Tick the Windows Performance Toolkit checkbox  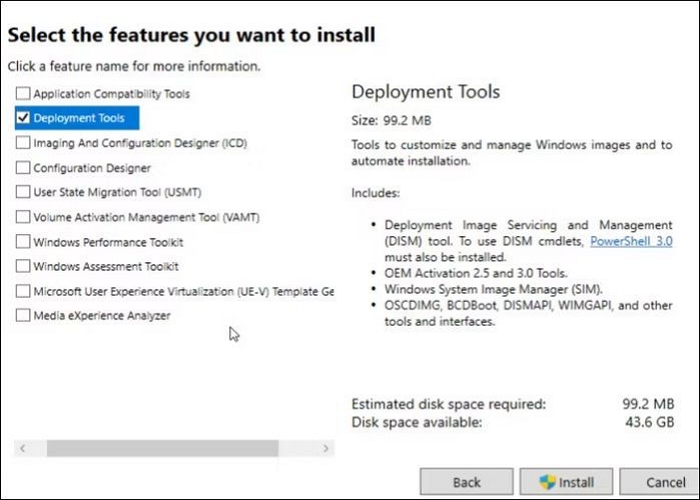[x=23, y=242]
